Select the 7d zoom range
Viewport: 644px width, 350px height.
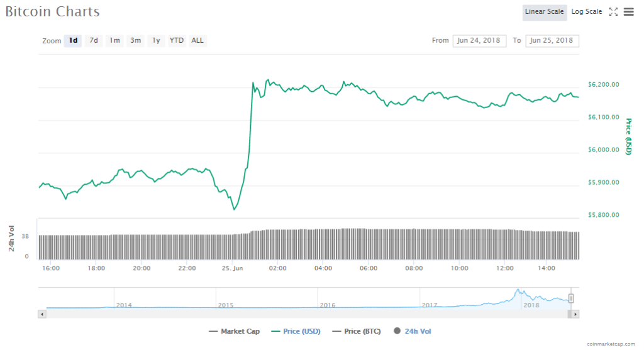tap(94, 40)
